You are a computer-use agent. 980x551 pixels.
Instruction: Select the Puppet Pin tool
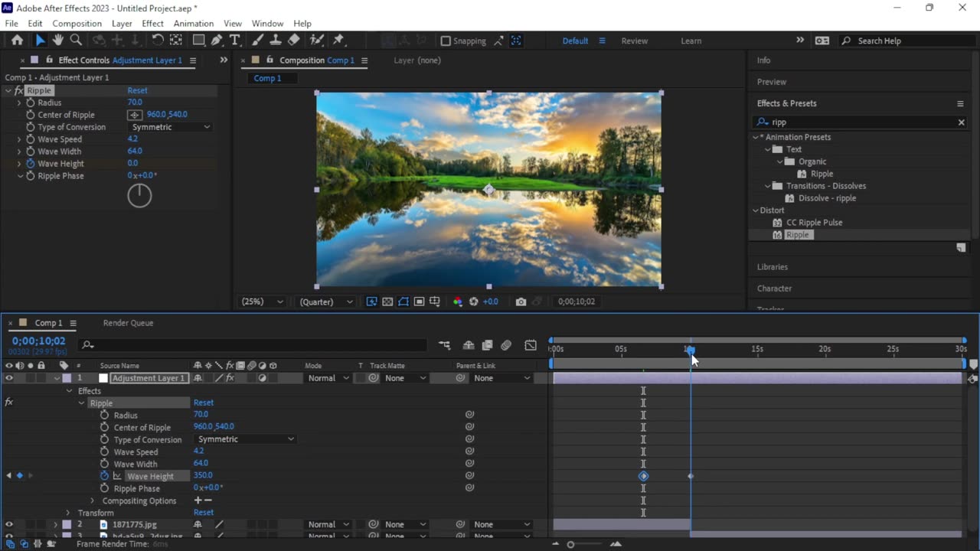[x=338, y=41]
